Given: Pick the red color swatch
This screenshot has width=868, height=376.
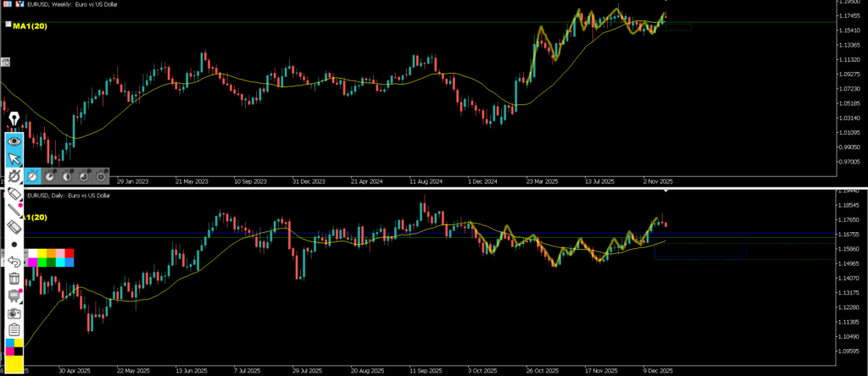Looking at the screenshot, I should click(x=70, y=253).
